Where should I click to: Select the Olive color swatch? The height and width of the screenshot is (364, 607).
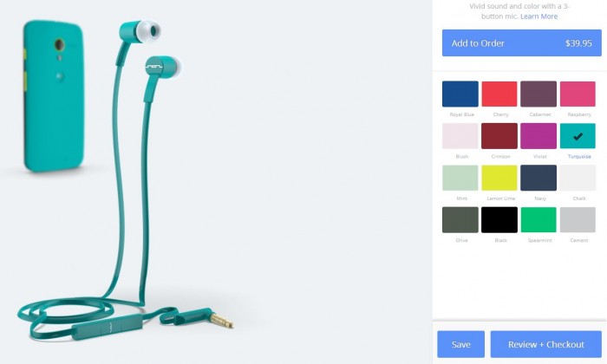pyautogui.click(x=460, y=220)
